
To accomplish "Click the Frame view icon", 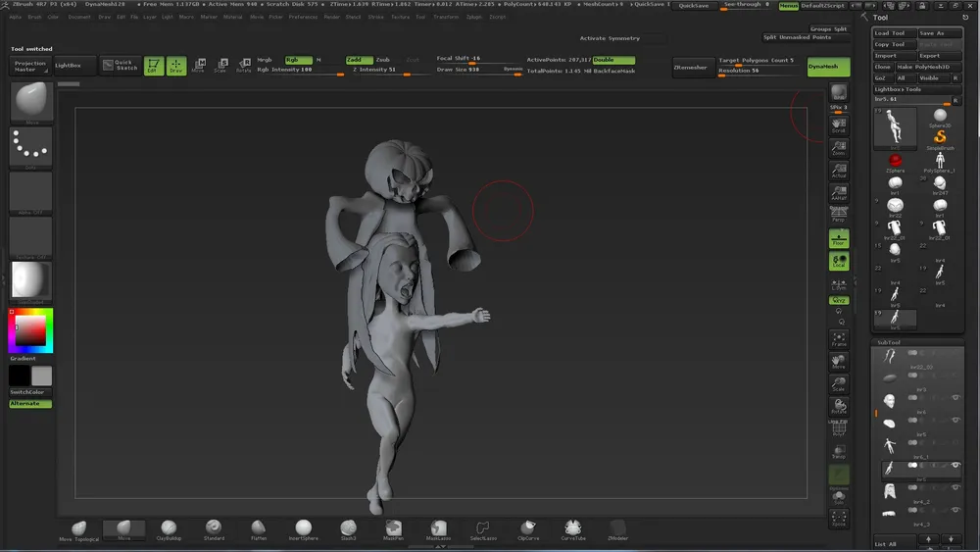I will pos(838,338).
